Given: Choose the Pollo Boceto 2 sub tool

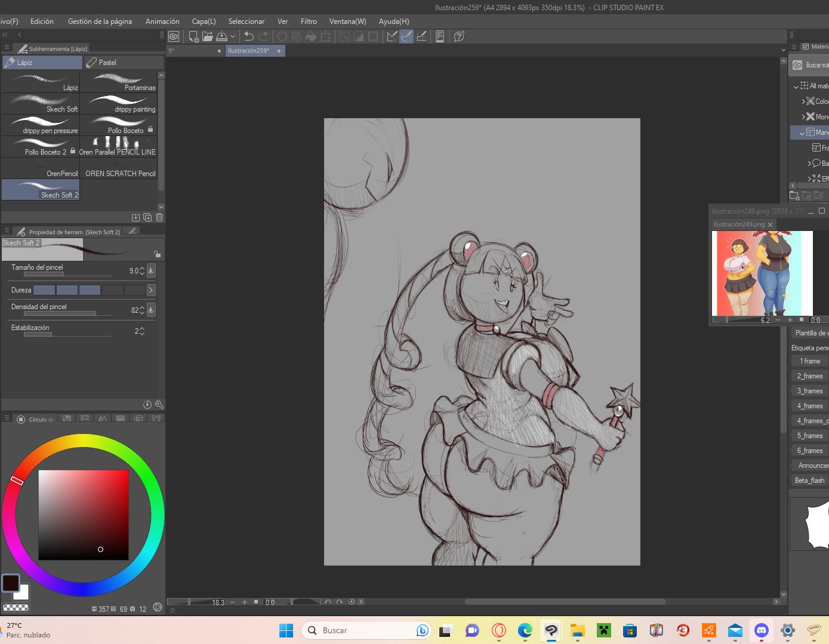Looking at the screenshot, I should coord(40,147).
